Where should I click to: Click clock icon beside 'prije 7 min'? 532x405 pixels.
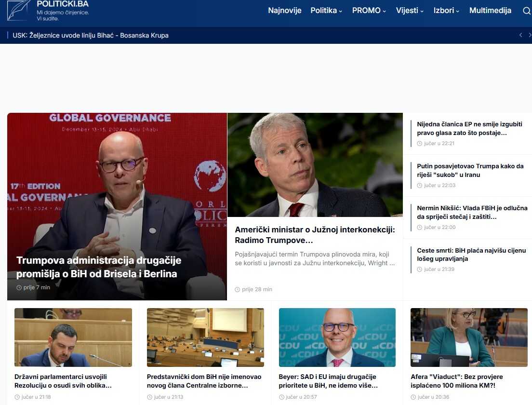(19, 287)
